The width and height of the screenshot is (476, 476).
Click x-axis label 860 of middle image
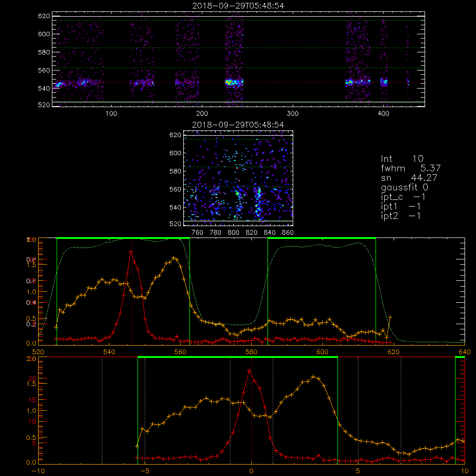pyautogui.click(x=288, y=233)
